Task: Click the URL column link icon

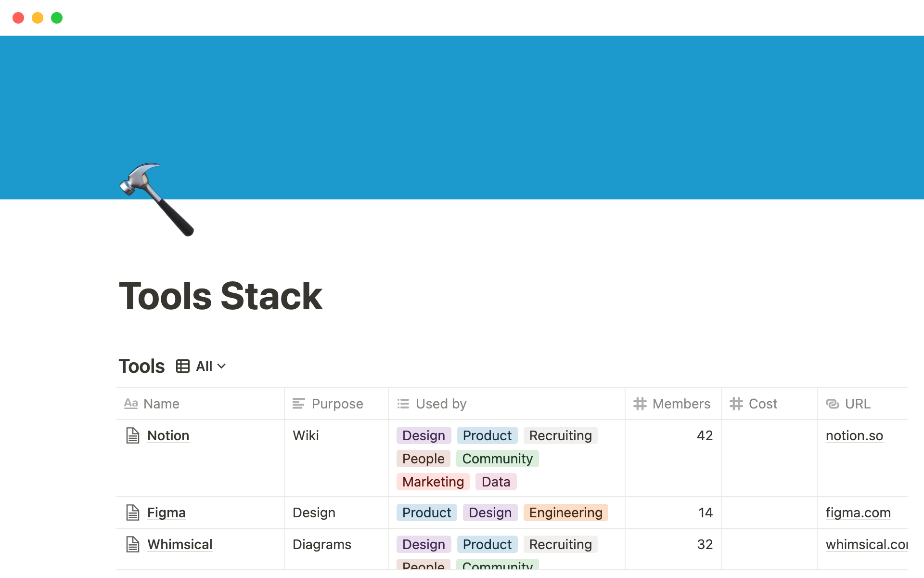Action: (x=832, y=404)
